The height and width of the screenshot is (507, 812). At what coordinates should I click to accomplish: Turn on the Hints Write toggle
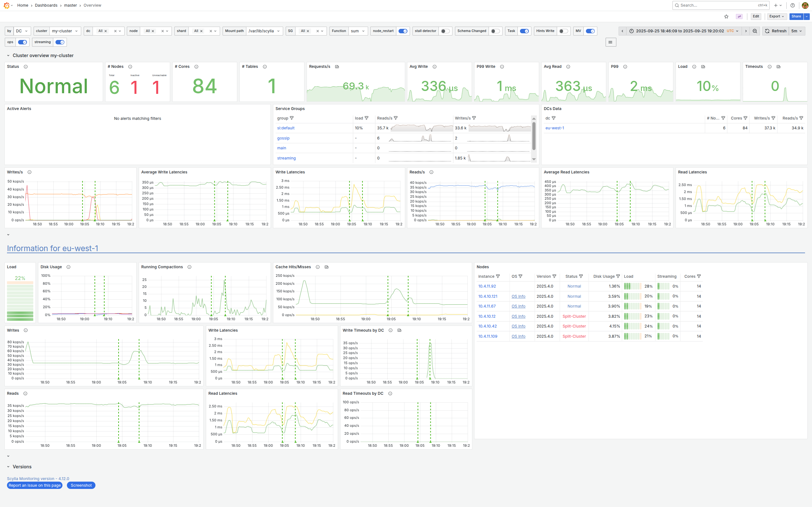click(563, 31)
